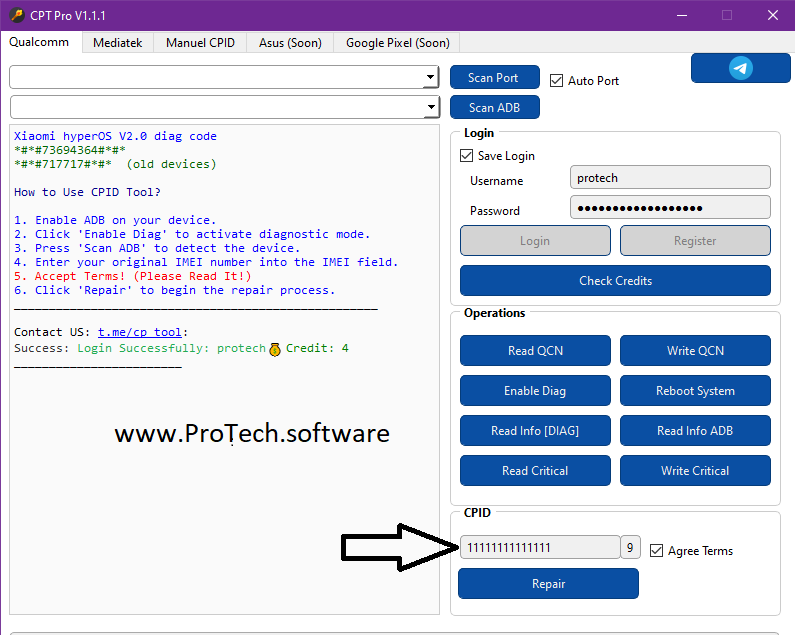795x635 pixels.
Task: Uncheck the Save Login checkbox
Action: pos(466,156)
